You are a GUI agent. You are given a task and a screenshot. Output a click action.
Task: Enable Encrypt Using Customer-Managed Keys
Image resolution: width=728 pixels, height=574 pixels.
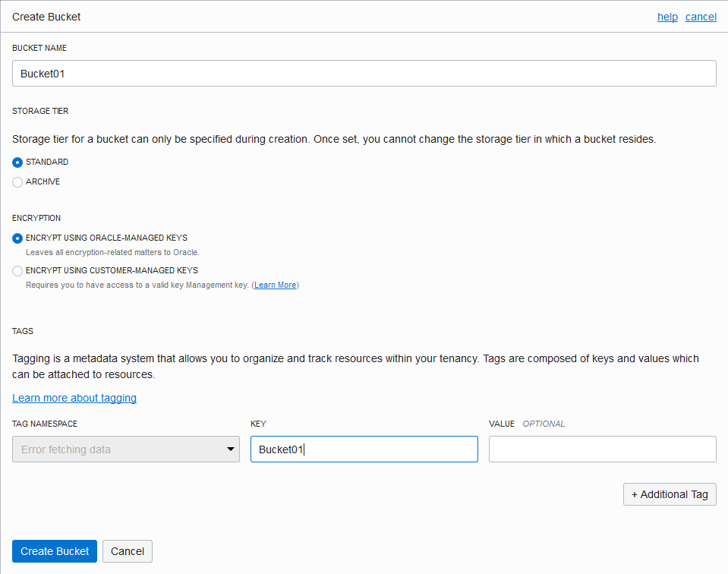[17, 270]
